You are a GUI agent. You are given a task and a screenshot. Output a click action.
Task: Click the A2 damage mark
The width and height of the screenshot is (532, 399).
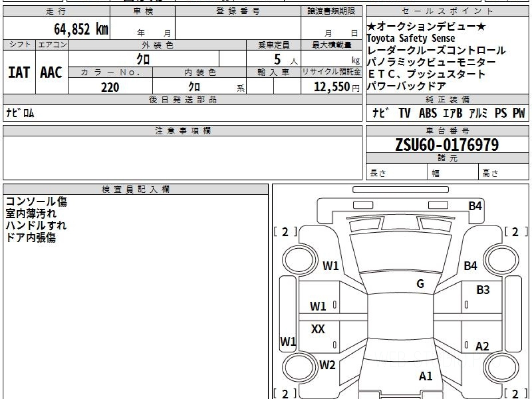click(x=482, y=346)
